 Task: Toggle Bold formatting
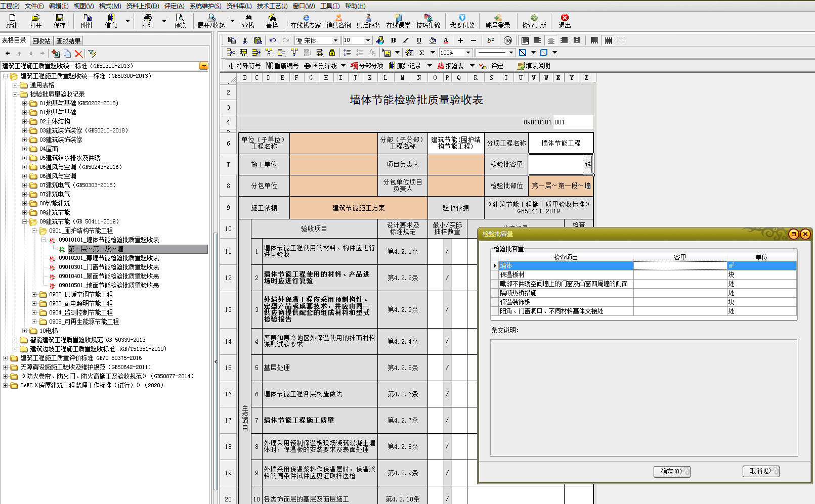[x=393, y=40]
